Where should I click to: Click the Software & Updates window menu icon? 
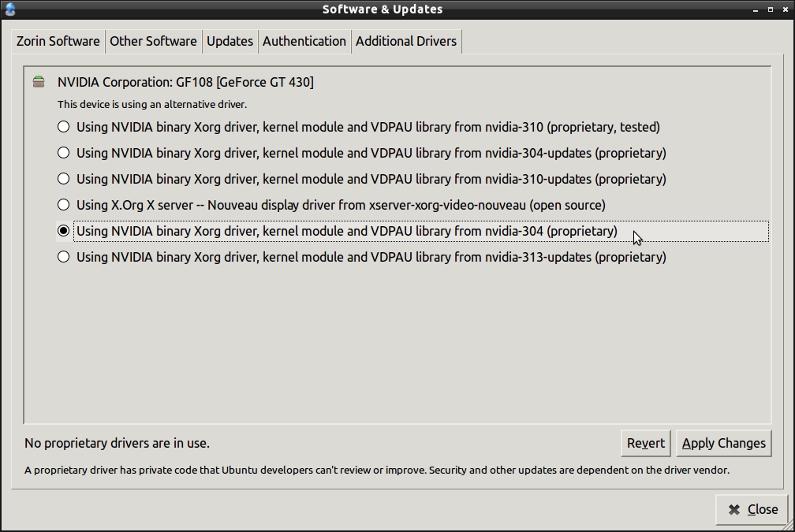click(10, 9)
